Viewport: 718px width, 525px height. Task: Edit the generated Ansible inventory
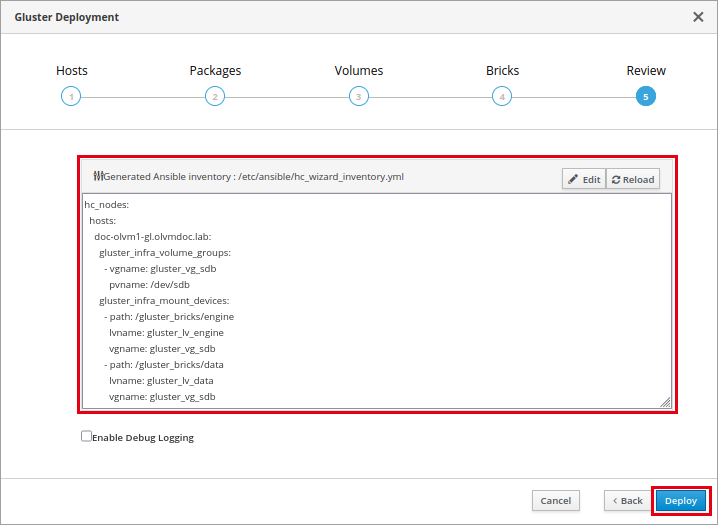pos(584,179)
